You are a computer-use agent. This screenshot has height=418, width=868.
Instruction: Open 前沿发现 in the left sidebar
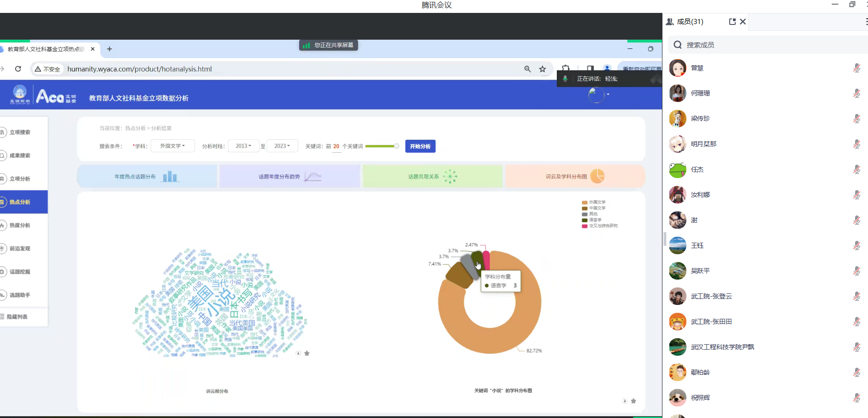[20, 249]
